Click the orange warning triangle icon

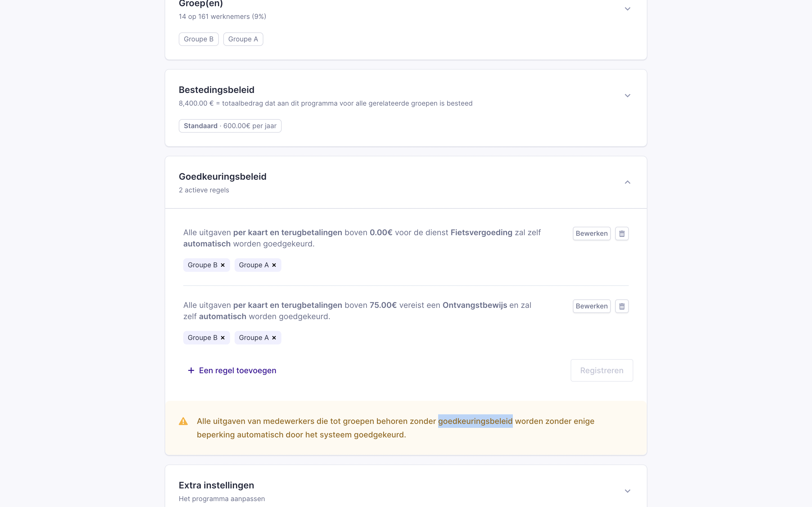(x=183, y=421)
